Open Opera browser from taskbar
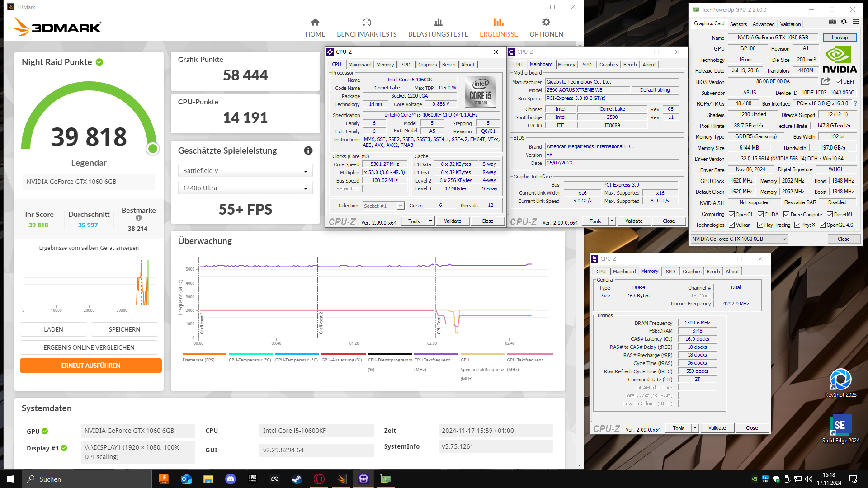Screen dimensions: 868x488 click(x=319, y=479)
